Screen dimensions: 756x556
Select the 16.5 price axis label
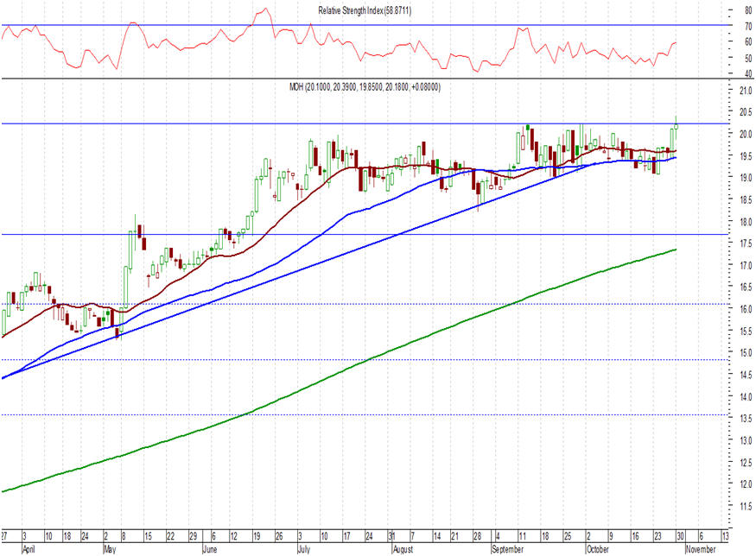coord(746,287)
